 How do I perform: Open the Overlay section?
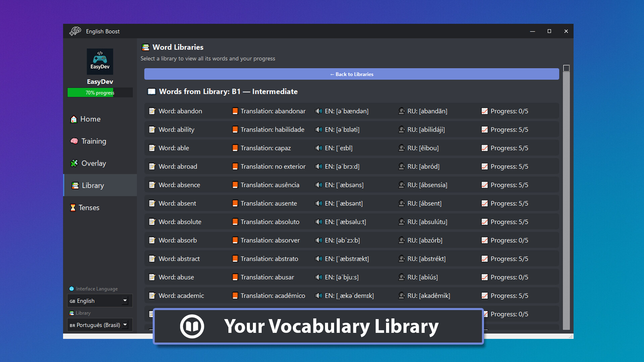(x=93, y=163)
